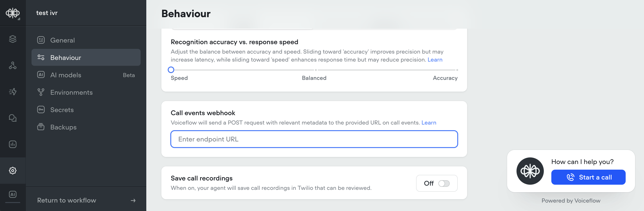Open the webhook Learn link
This screenshot has width=644, height=211.
tap(429, 123)
